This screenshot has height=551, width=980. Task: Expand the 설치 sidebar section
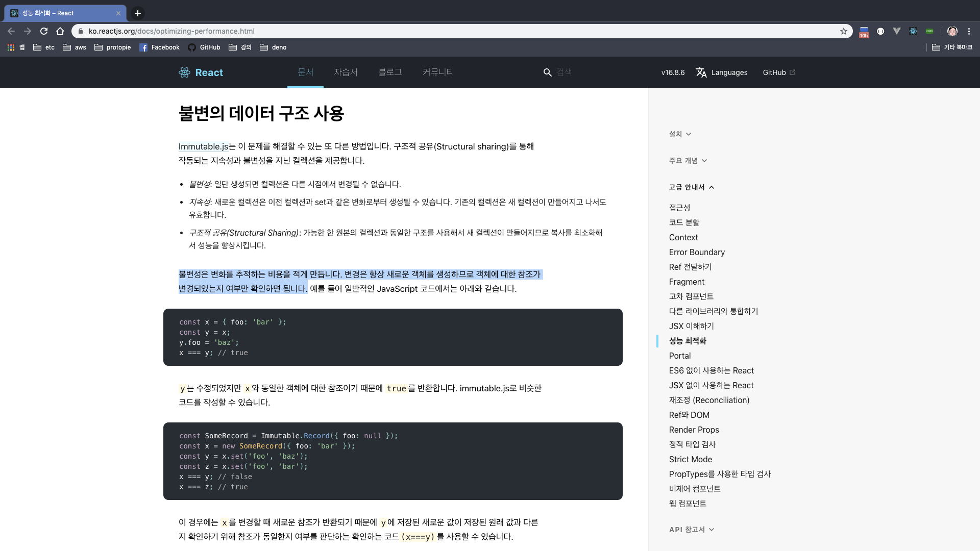click(x=680, y=134)
